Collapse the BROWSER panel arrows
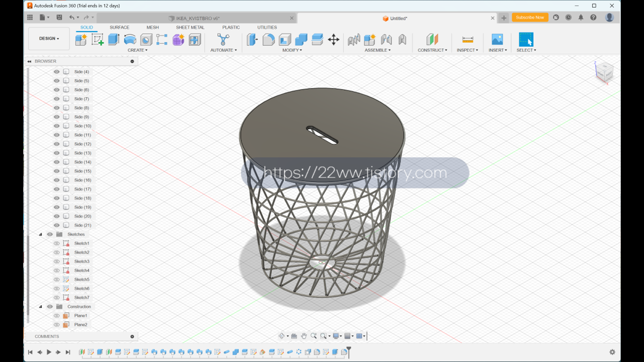This screenshot has height=362, width=644. 29,61
